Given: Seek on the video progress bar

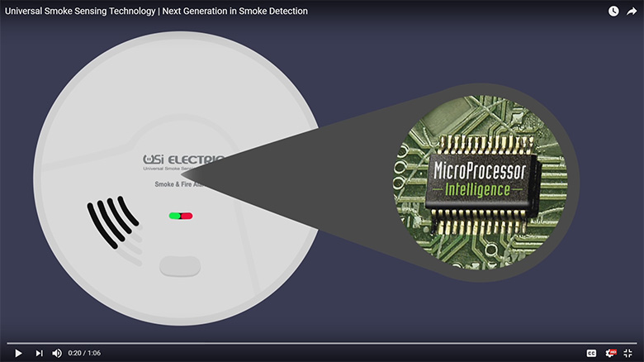Looking at the screenshot, I should [x=322, y=343].
